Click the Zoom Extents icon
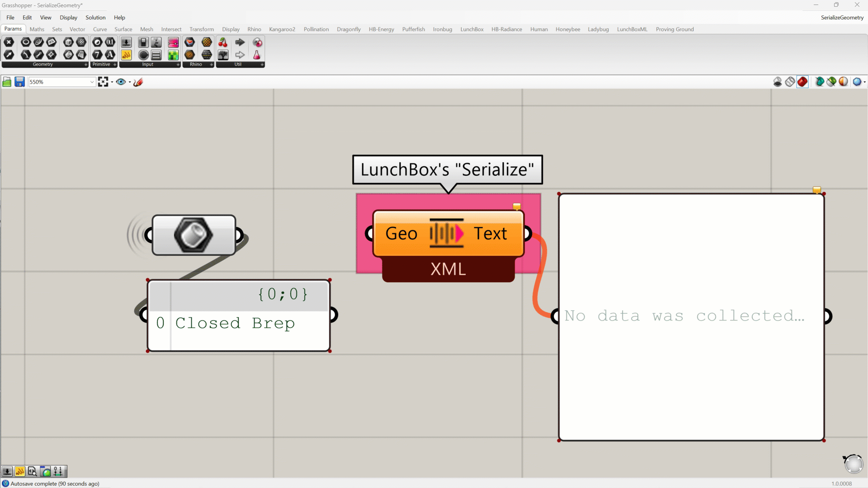 (x=103, y=82)
